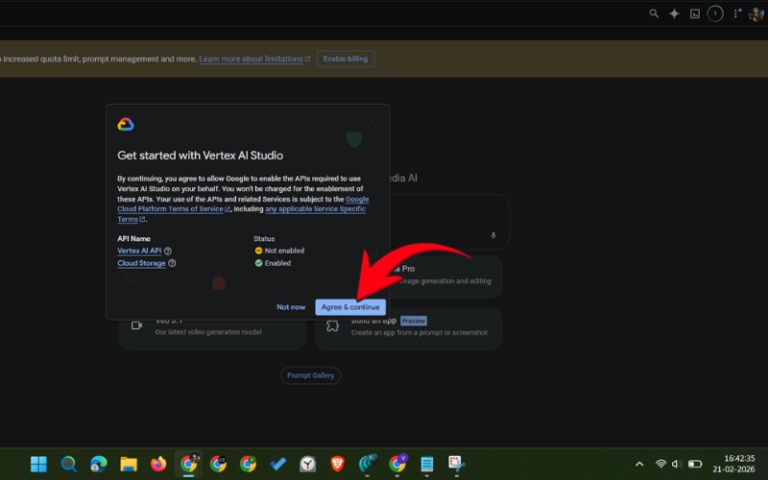Open the Prompt Gallery
This screenshot has height=480, width=768.
(311, 376)
